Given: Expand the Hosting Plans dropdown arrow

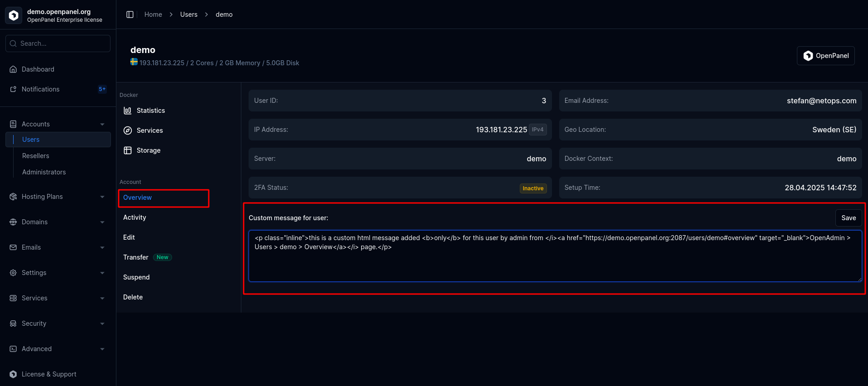Looking at the screenshot, I should (x=102, y=197).
